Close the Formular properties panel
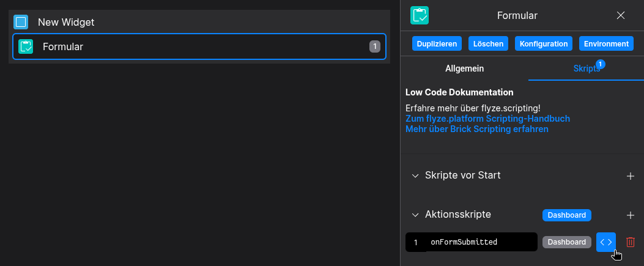Viewport: 644px width, 266px height. (x=621, y=15)
